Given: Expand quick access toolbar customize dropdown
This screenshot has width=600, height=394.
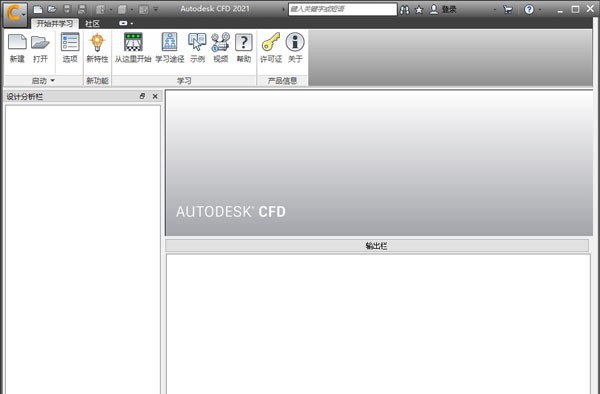Looking at the screenshot, I should (156, 10).
